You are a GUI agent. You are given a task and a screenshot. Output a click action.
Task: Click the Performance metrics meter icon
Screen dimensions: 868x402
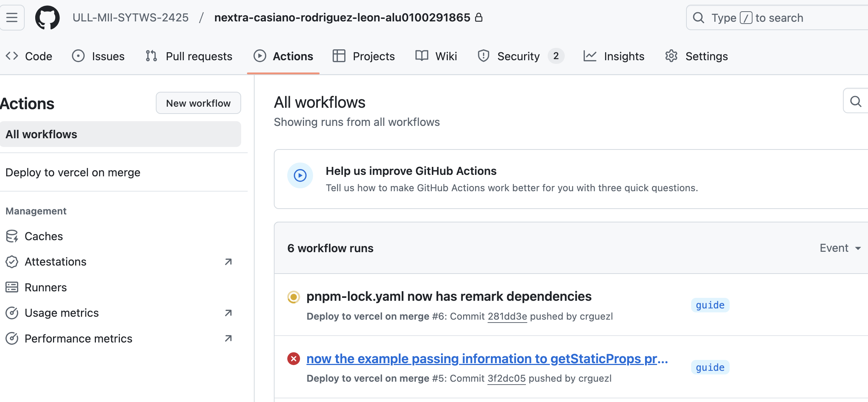12,339
